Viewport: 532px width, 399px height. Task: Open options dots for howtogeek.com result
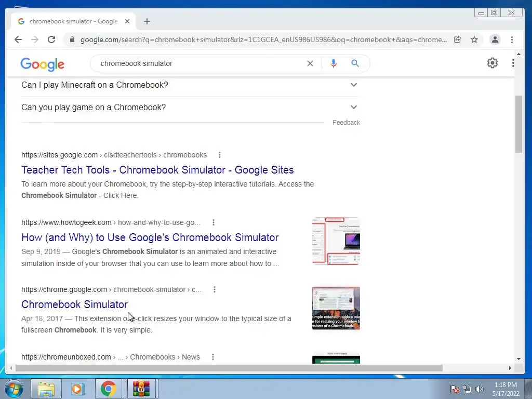click(x=213, y=222)
